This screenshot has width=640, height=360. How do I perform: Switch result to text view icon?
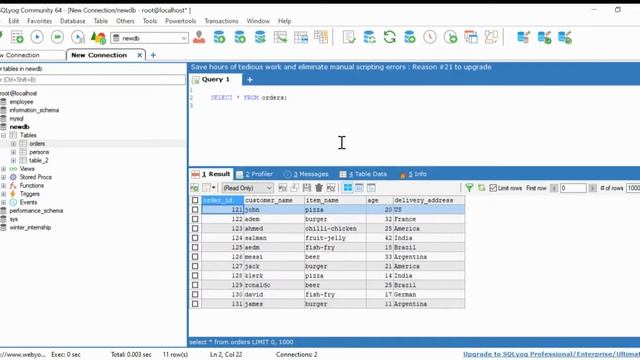tap(371, 188)
